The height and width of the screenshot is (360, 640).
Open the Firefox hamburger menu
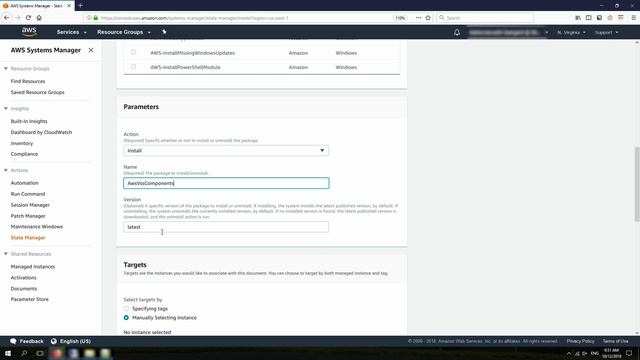point(633,18)
